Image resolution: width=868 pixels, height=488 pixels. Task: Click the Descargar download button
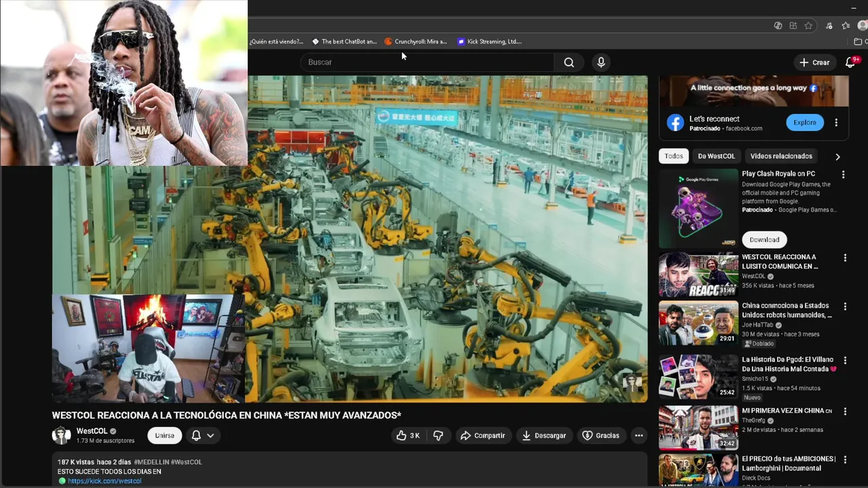click(544, 435)
